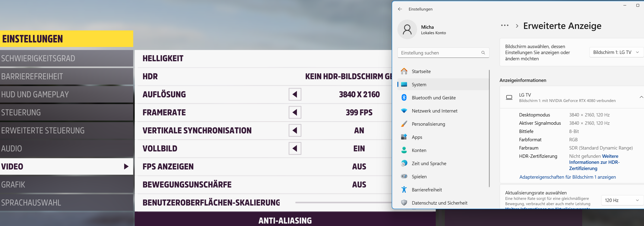Open Netzwerk und Internet settings
This screenshot has width=644, height=226.
tap(434, 111)
